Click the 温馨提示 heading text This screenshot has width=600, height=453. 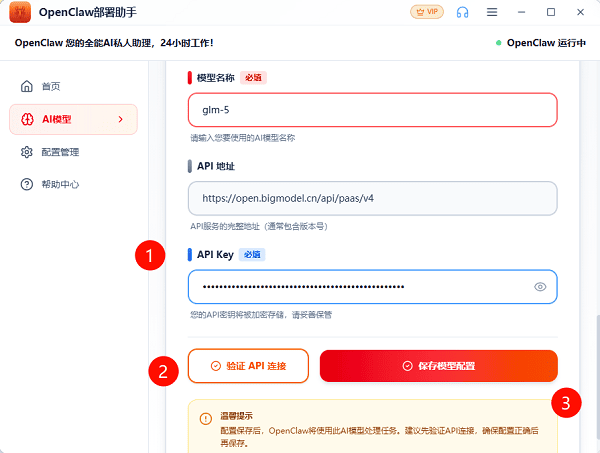pyautogui.click(x=236, y=416)
